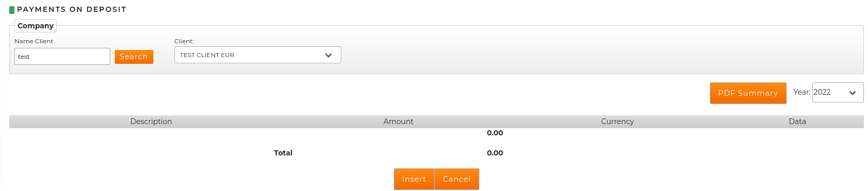Select the Description column header
This screenshot has height=191, width=868.
pos(151,121)
